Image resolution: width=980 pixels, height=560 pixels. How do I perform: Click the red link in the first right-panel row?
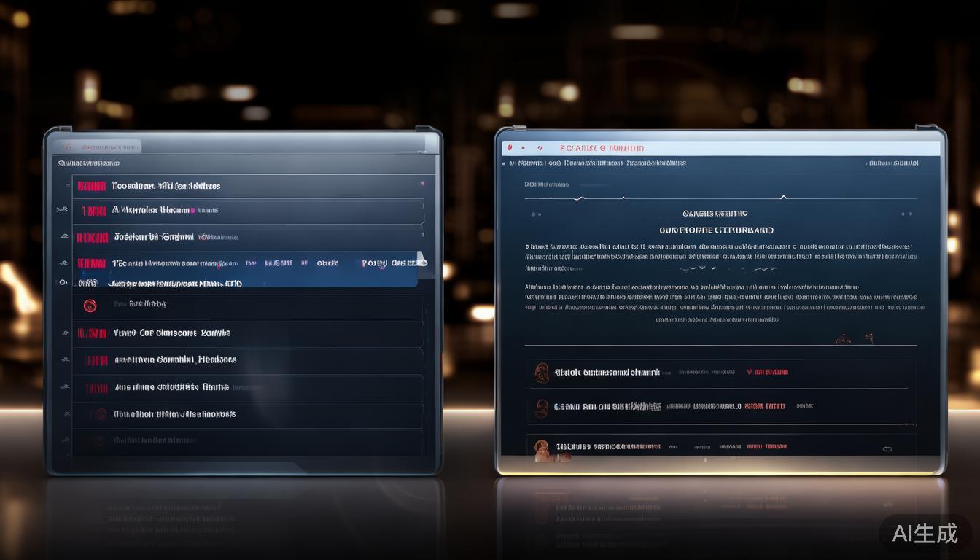(767, 372)
